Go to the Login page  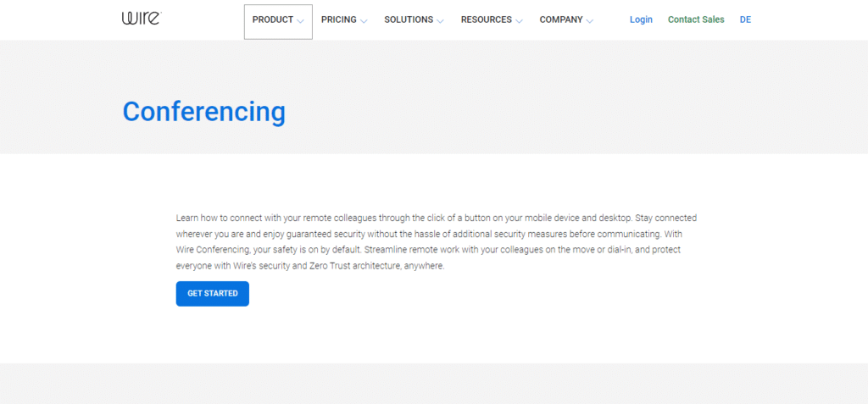(x=641, y=19)
